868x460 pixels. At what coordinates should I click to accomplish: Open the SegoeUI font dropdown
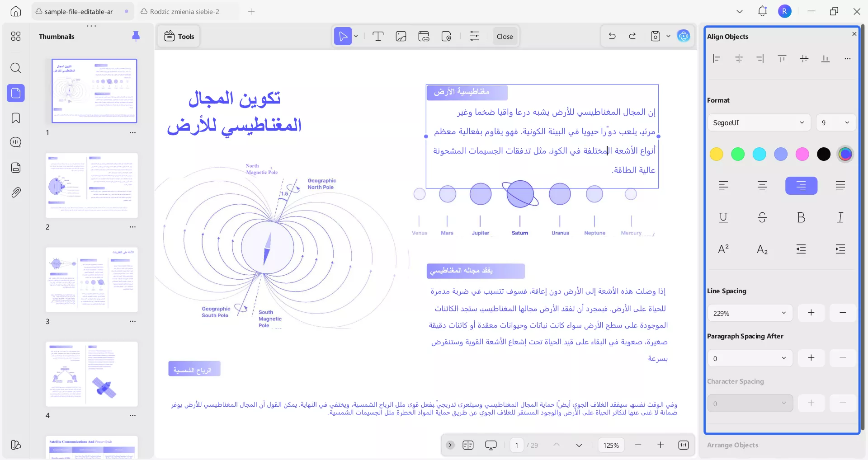point(759,122)
